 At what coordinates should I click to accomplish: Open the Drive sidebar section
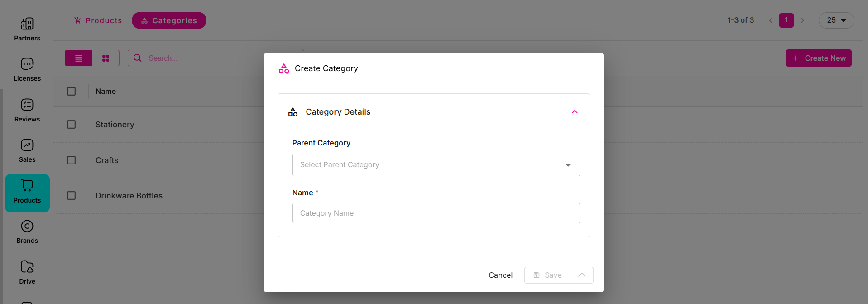pos(27,272)
